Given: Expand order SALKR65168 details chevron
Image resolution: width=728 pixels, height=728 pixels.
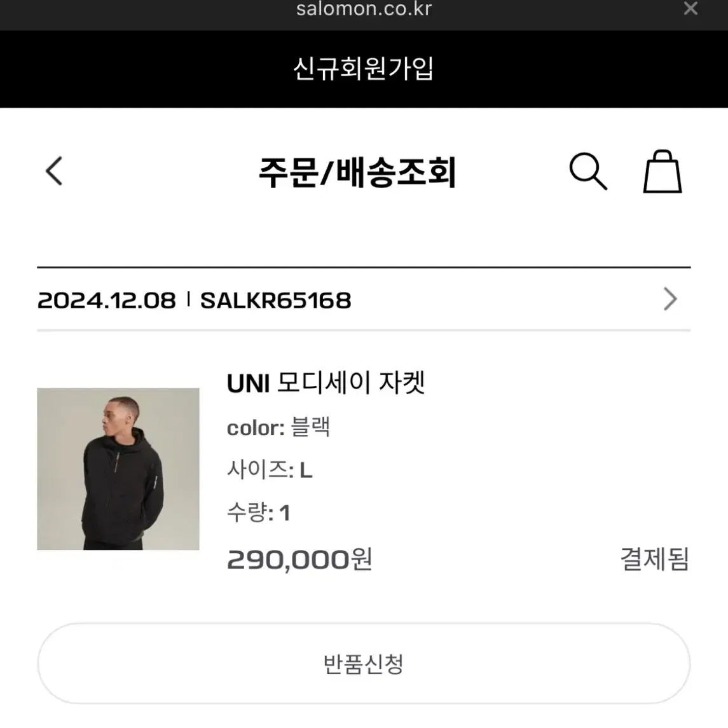Looking at the screenshot, I should pos(670,299).
